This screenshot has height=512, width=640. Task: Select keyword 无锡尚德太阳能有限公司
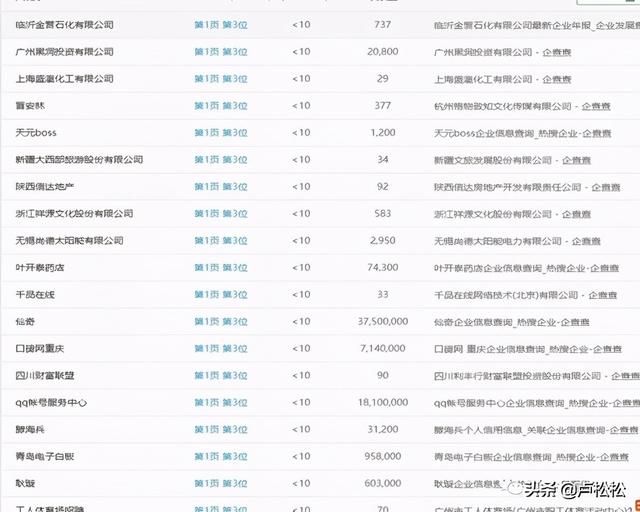(69, 240)
